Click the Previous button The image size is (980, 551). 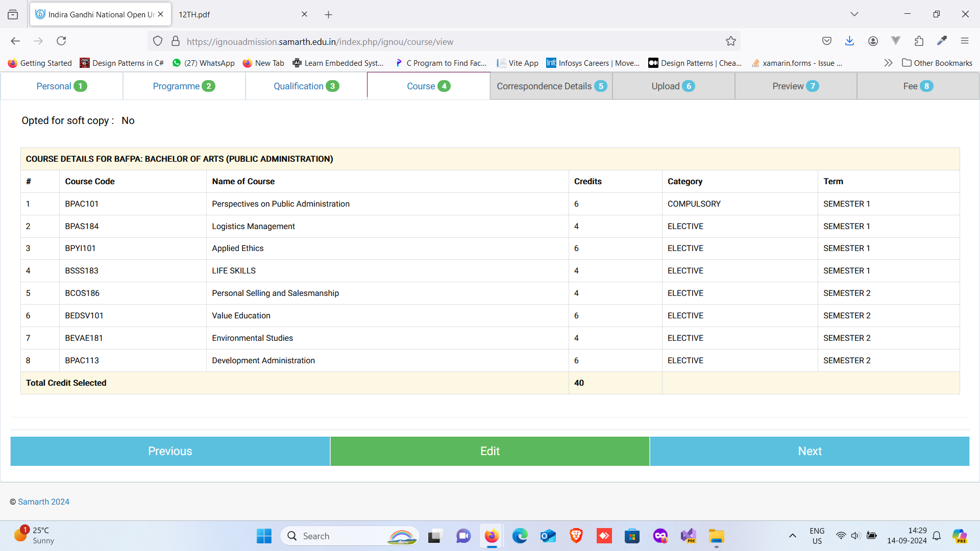pos(170,451)
